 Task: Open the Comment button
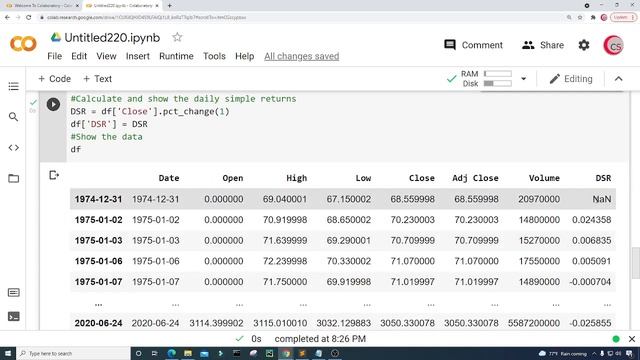[x=473, y=45]
